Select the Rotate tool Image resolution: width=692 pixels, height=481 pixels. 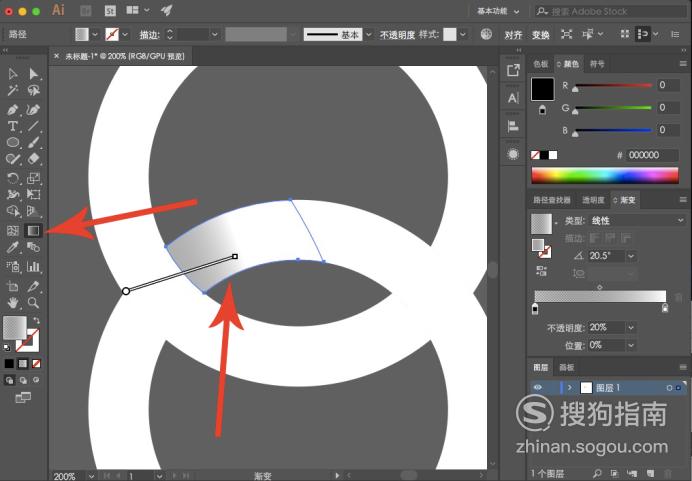[x=13, y=178]
